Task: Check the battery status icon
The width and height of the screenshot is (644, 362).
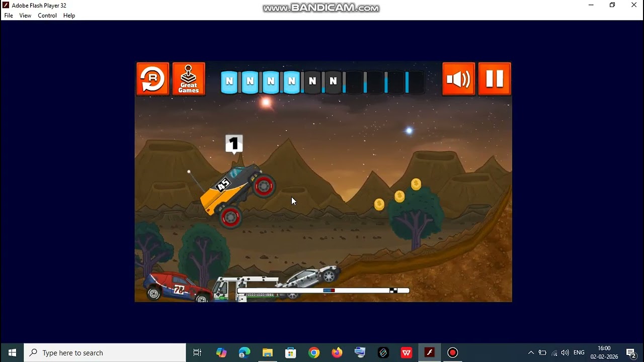Action: (542, 352)
